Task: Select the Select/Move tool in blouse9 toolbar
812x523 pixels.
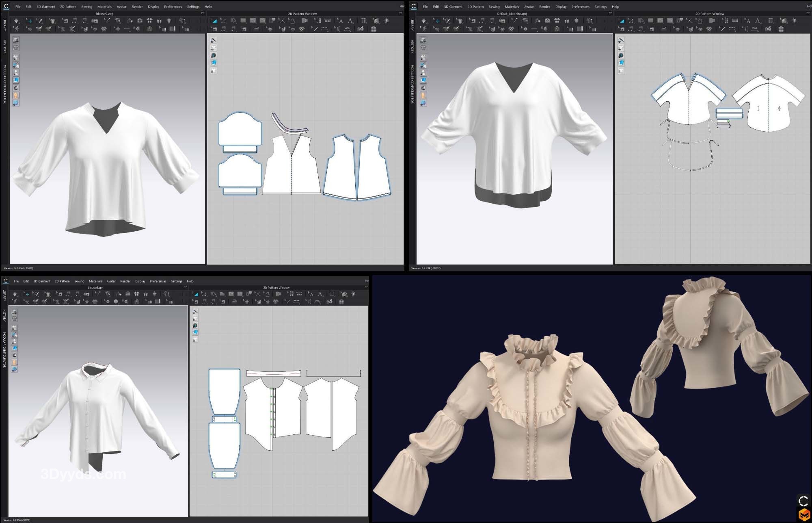Action: pyautogui.click(x=30, y=21)
